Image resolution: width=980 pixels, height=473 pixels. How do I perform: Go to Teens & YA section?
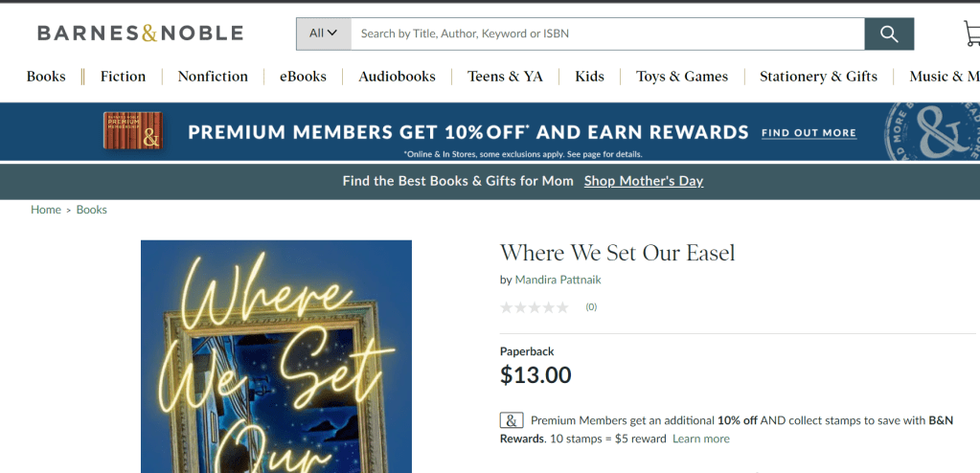[505, 77]
